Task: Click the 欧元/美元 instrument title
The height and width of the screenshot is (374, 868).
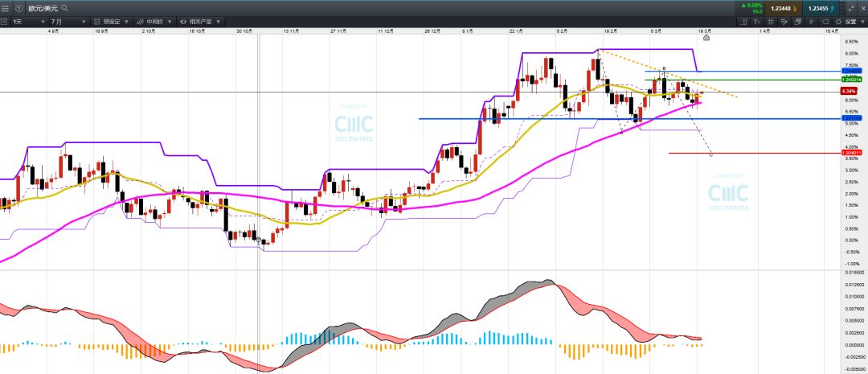Action: [x=43, y=8]
